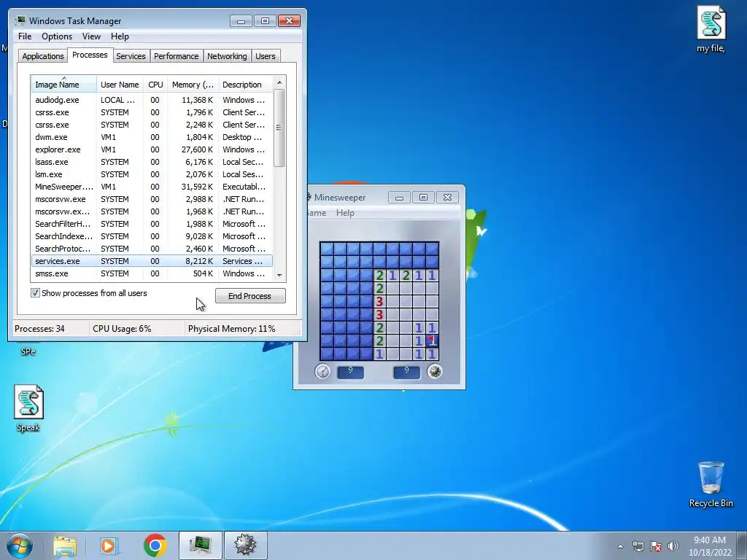Switch to the Performance tab
This screenshot has height=560, width=747.
(176, 56)
